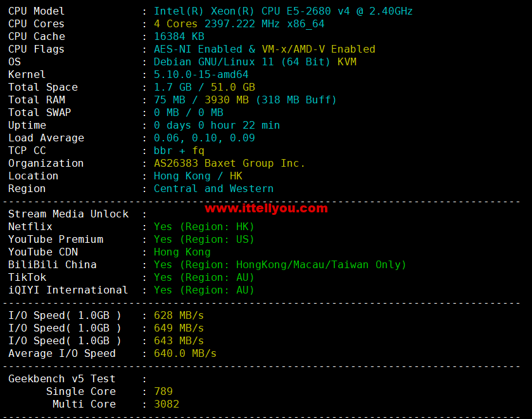This screenshot has width=532, height=419.
Task: Click the Multi Core score 3082
Action: (x=166, y=404)
